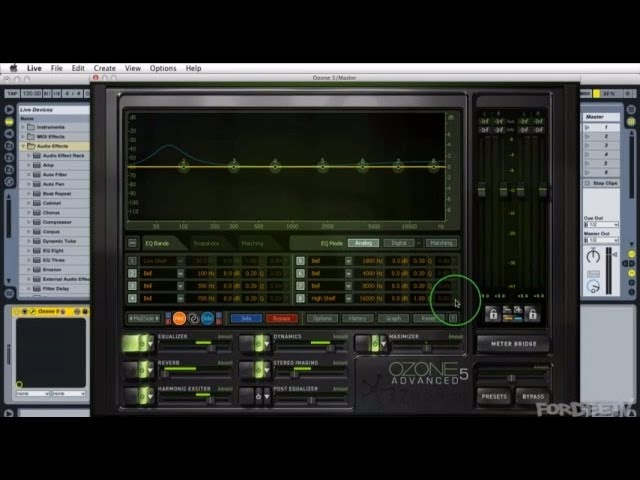This screenshot has width=640, height=480.
Task: Click the Graph button
Action: click(393, 318)
